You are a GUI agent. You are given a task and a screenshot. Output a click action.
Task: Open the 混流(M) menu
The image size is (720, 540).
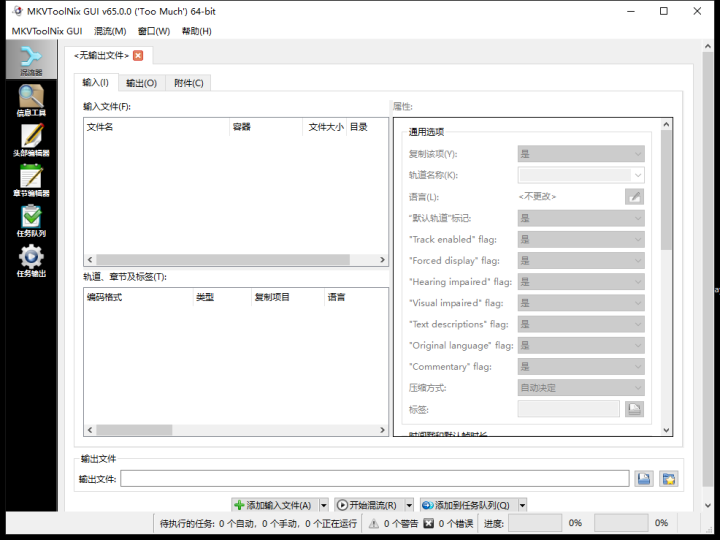110,31
